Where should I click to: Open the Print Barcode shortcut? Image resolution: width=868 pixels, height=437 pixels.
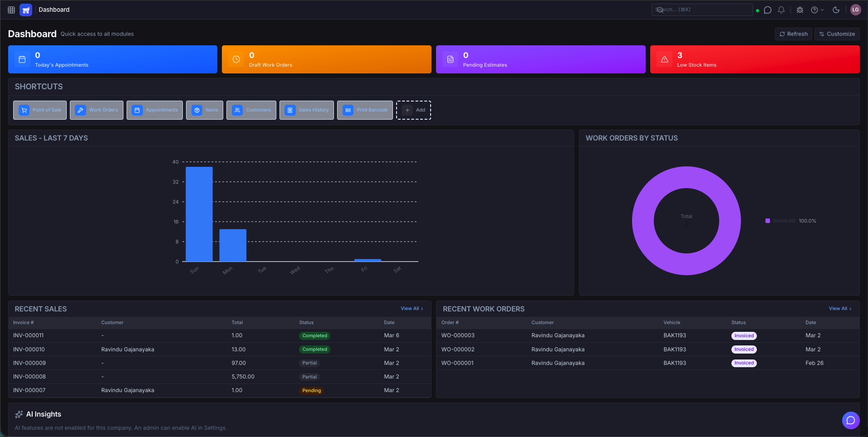(365, 110)
